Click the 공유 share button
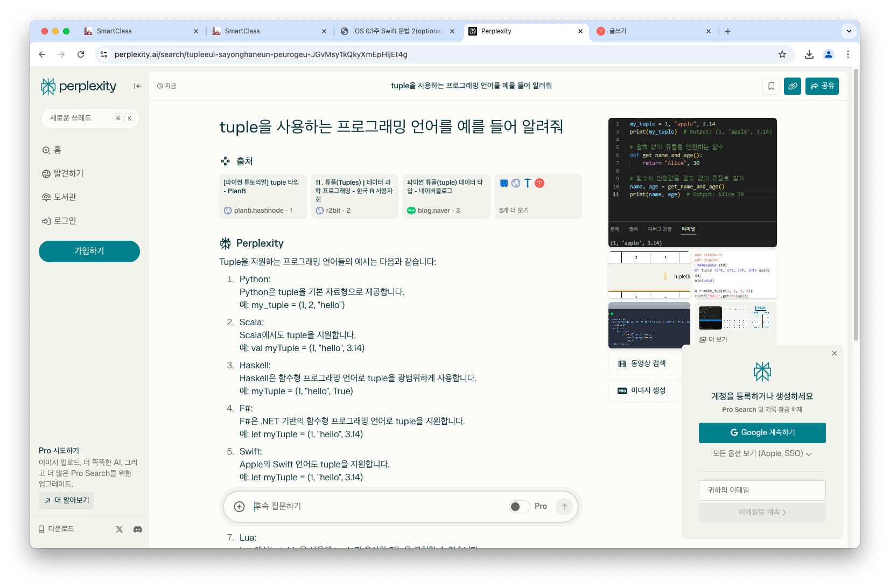Screen dimensions: 890x588 click(x=822, y=86)
